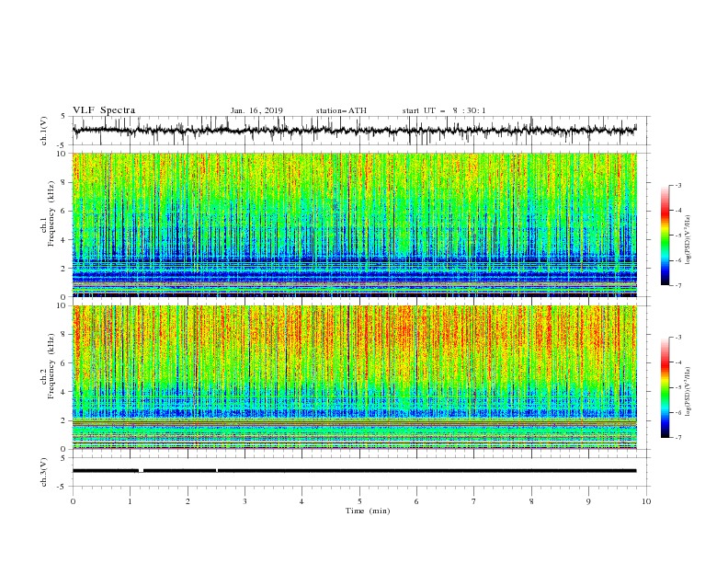The width and height of the screenshot is (728, 563).
Task: Click the "6" kHz tick on ch.2 axis
Action: tap(64, 362)
